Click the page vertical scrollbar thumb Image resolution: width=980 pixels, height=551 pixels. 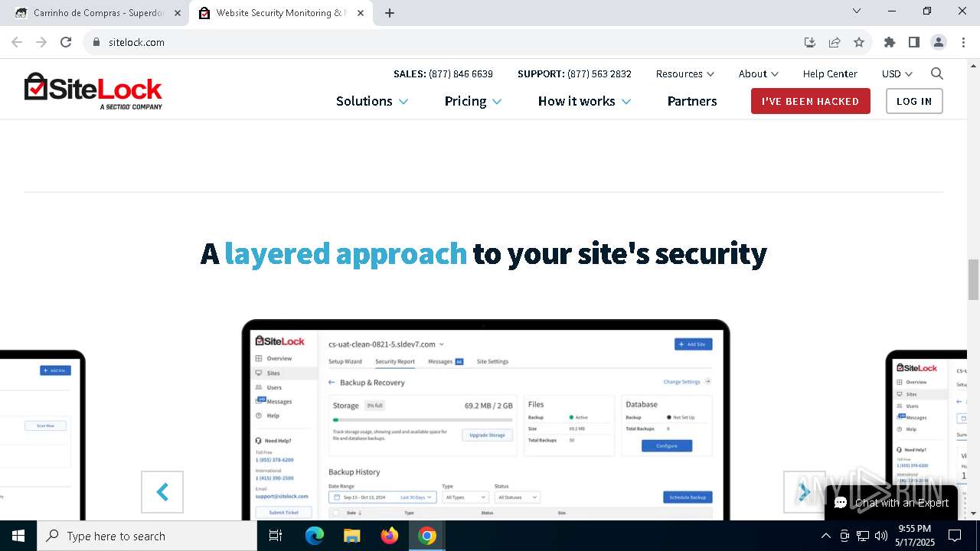tap(973, 280)
